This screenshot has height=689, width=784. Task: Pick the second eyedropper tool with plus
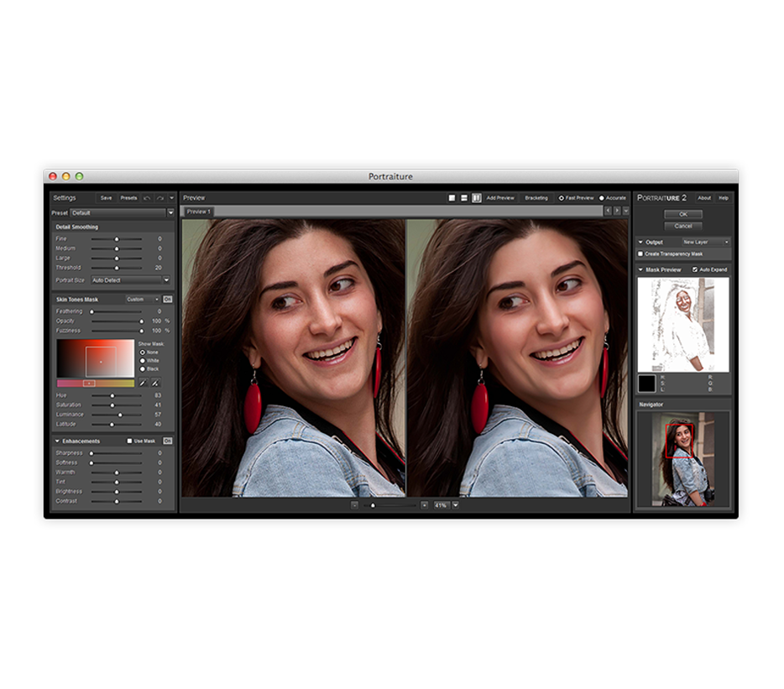point(155,383)
